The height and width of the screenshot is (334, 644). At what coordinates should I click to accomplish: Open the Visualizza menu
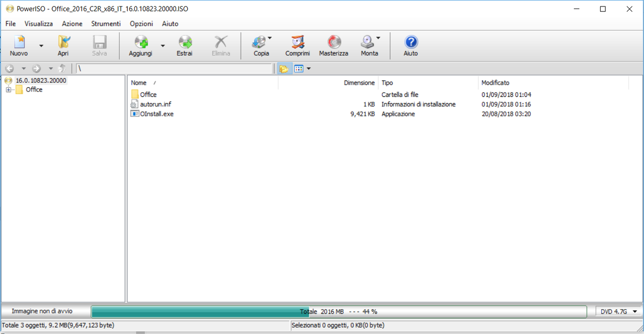click(x=39, y=24)
